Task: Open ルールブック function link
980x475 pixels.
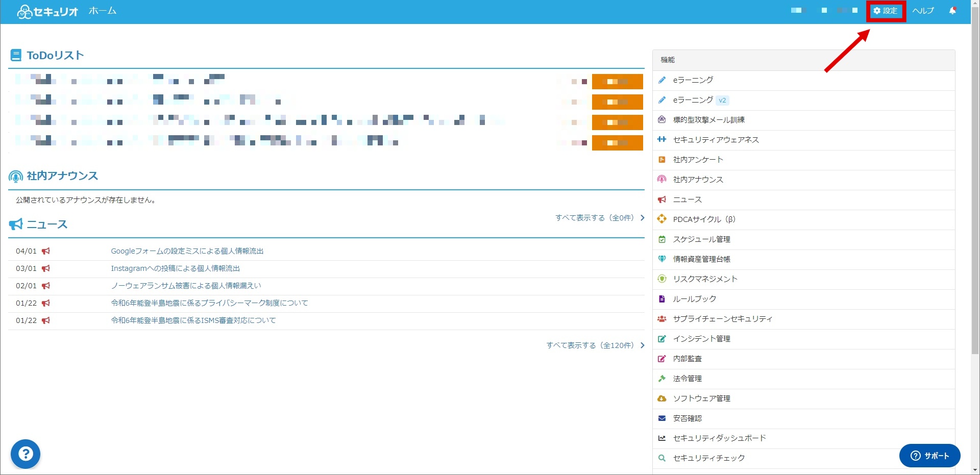Action: pos(695,299)
